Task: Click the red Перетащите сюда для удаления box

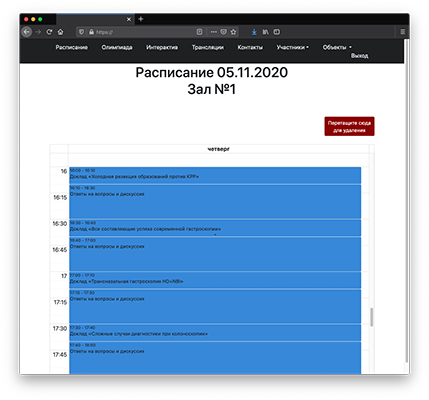Action: point(349,126)
